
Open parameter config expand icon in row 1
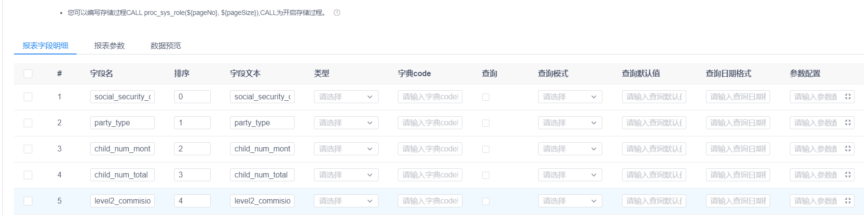click(848, 97)
